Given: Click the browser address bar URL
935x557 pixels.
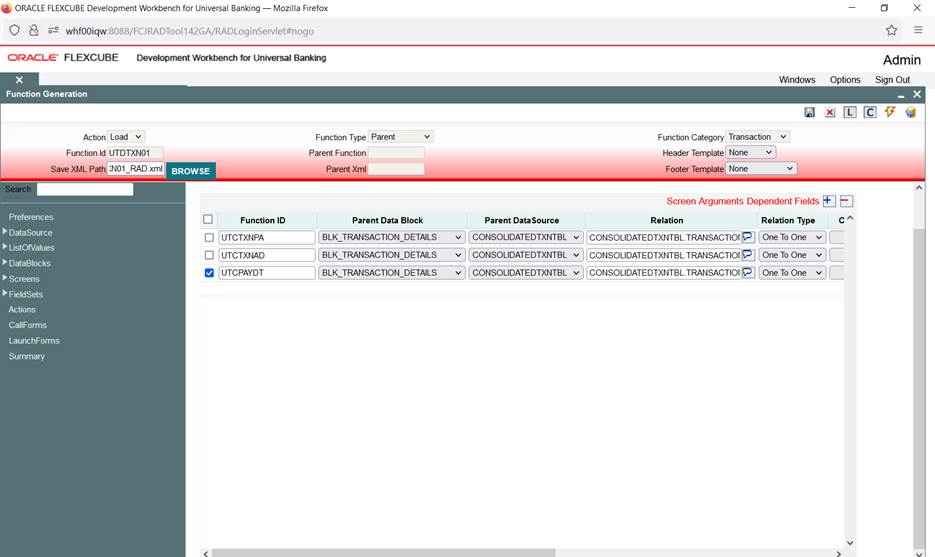Looking at the screenshot, I should [190, 30].
